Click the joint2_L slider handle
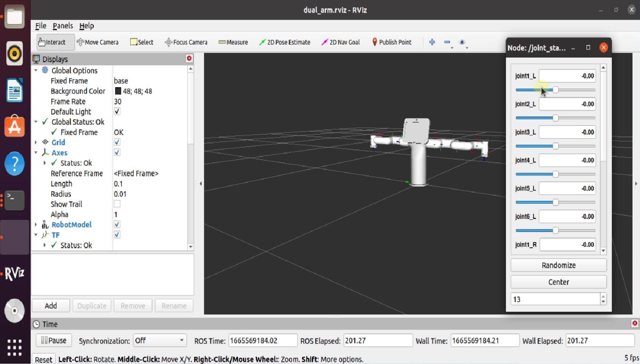Screen dimensions: 640x364 (556, 118)
